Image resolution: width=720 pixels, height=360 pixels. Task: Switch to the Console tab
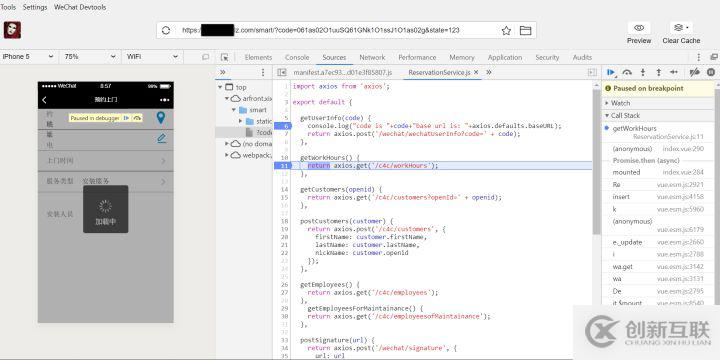[x=297, y=57]
